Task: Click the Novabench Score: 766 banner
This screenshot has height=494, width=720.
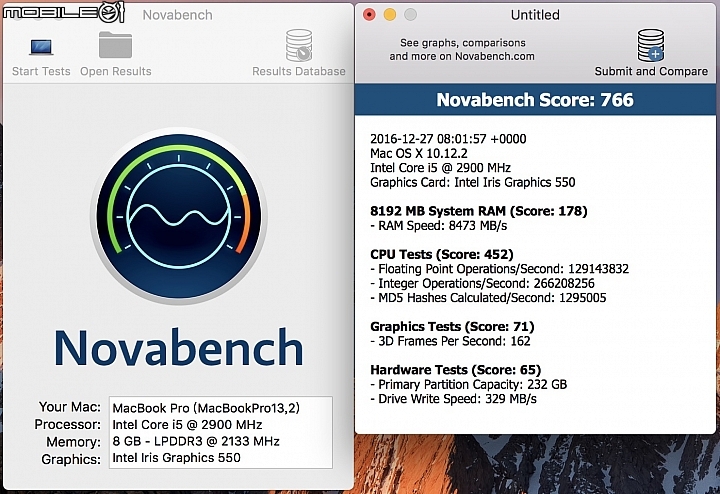Action: [535, 100]
